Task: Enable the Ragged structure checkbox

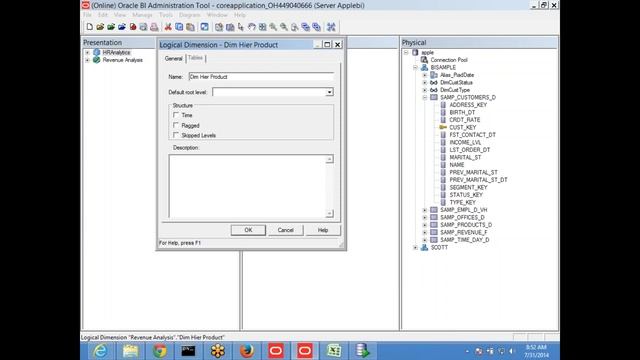Action: 176,125
